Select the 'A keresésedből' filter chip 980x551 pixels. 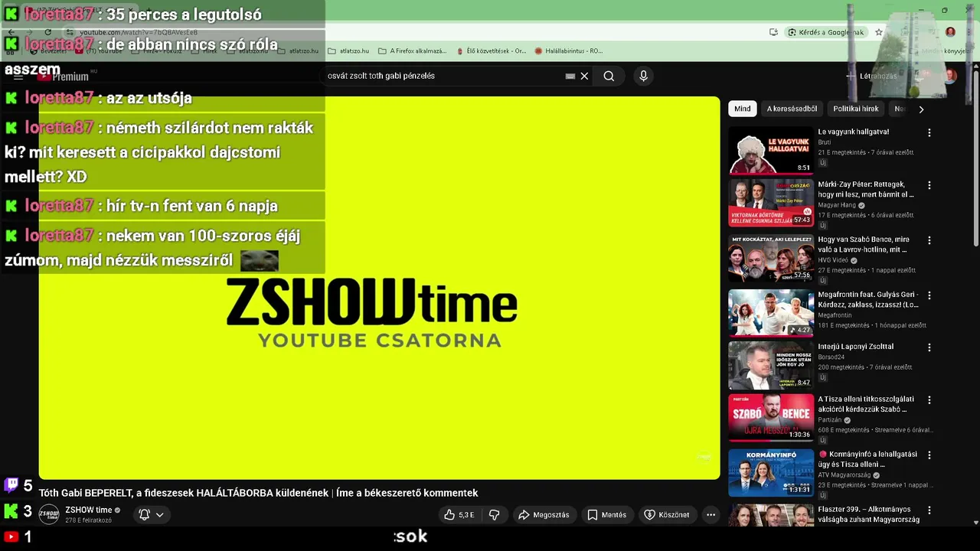point(792,109)
